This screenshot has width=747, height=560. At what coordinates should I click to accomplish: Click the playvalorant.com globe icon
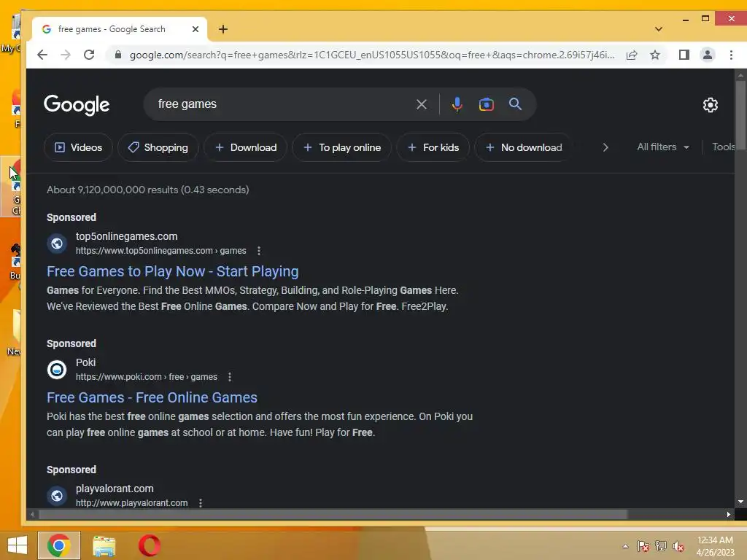[57, 496]
